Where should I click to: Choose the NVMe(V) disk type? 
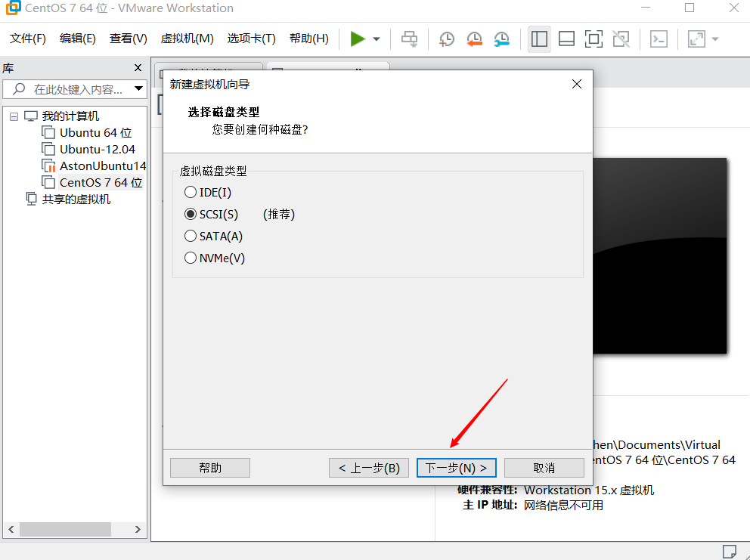215,258
